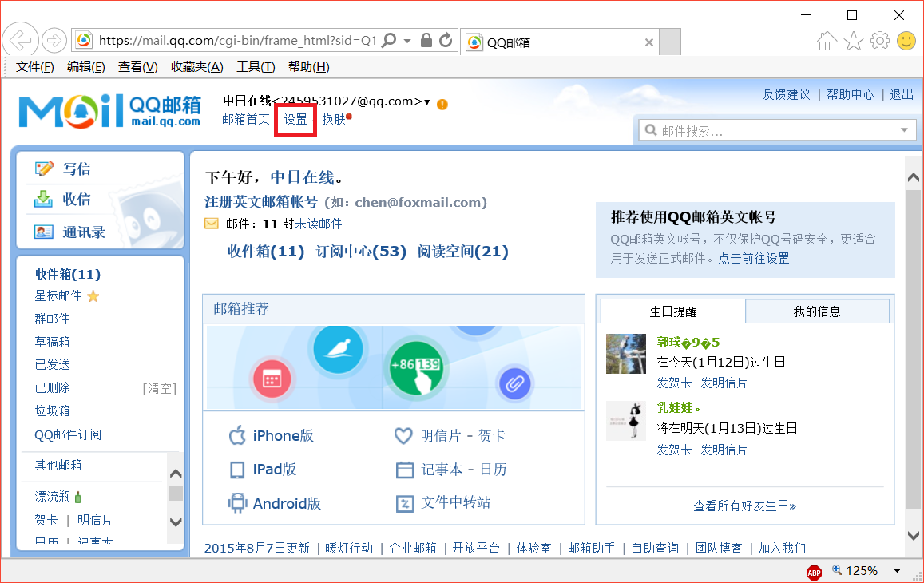Open the 文件(F) menu

click(35, 66)
